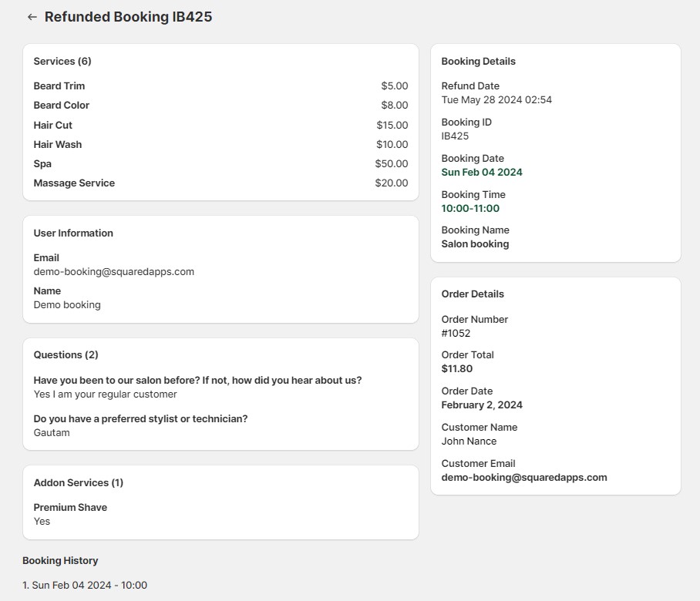700x601 pixels.
Task: Click the green booking date Sun Feb 04 2024
Action: (x=482, y=173)
